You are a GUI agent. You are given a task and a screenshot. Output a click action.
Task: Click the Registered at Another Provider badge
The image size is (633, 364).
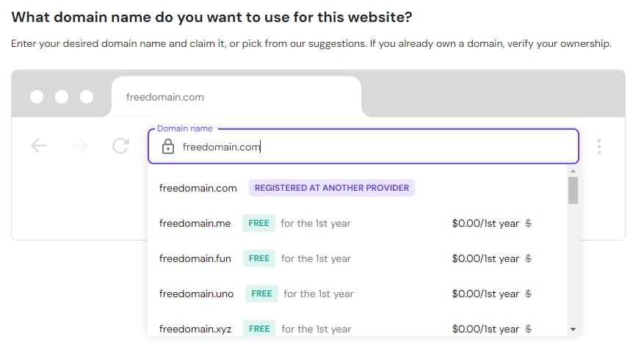click(x=332, y=188)
